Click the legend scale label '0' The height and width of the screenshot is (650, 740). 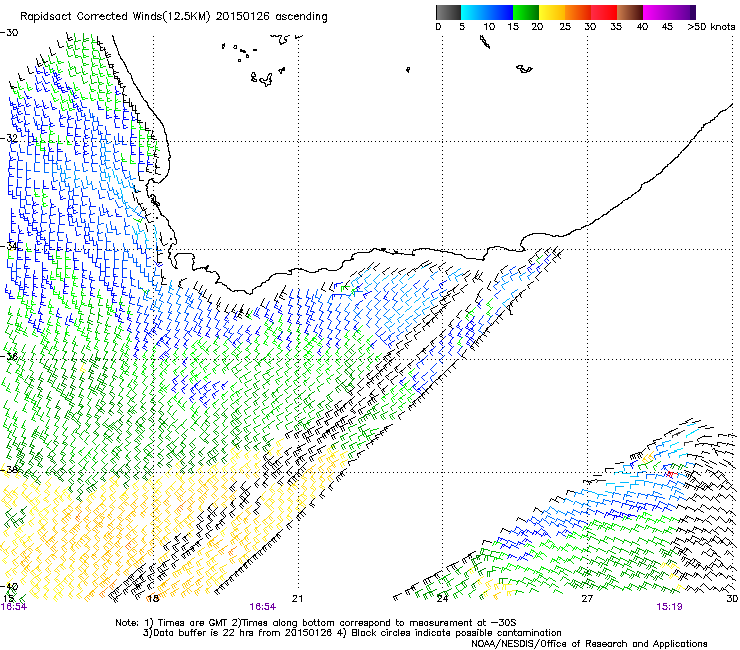438,27
